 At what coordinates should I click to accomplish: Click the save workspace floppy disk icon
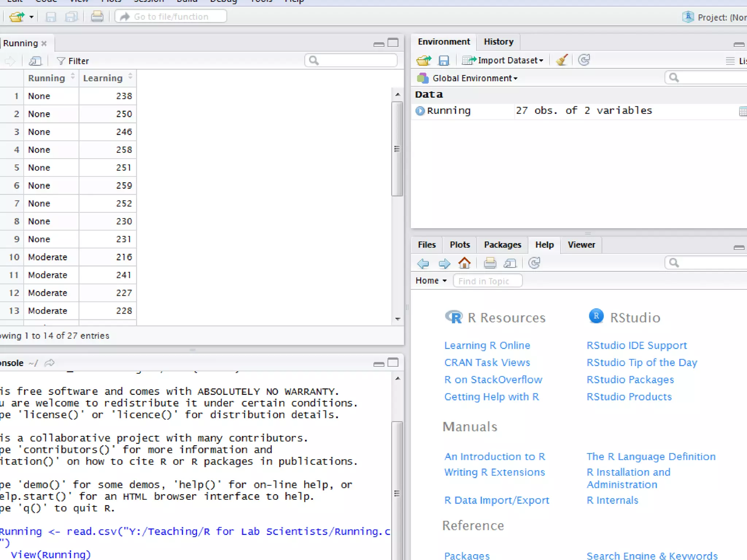444,60
